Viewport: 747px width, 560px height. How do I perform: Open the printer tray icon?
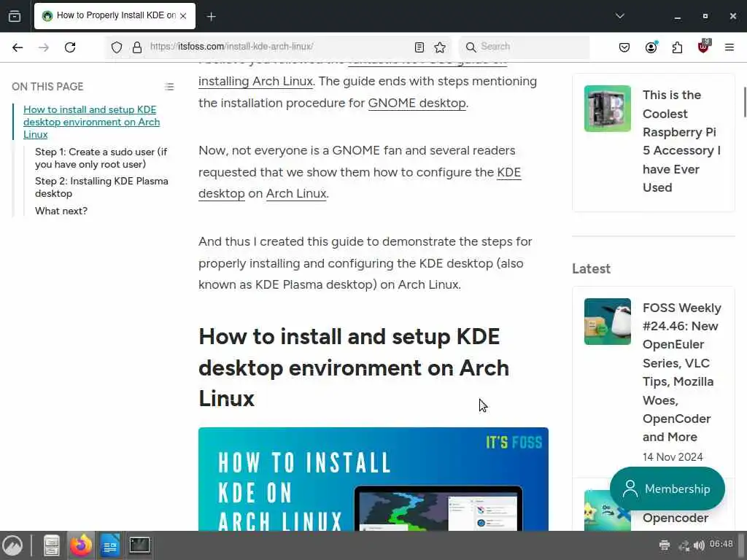(665, 545)
